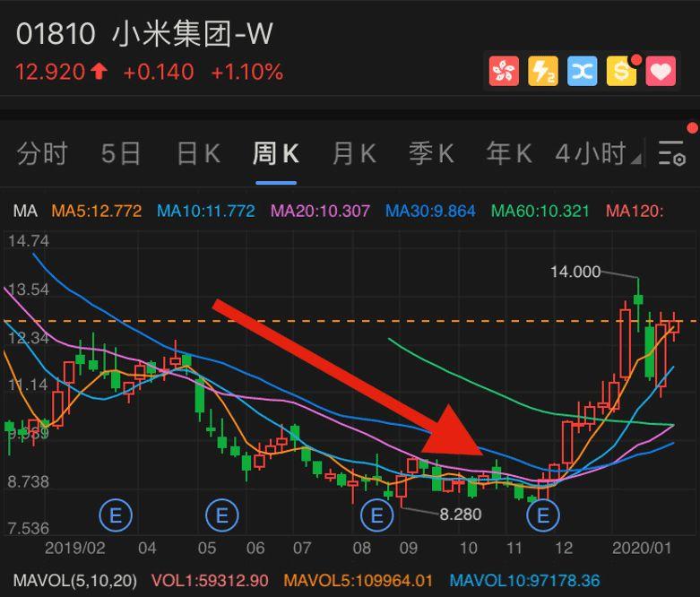Click the 7.536 price axis label
This screenshot has height=597, width=700.
(x=29, y=529)
